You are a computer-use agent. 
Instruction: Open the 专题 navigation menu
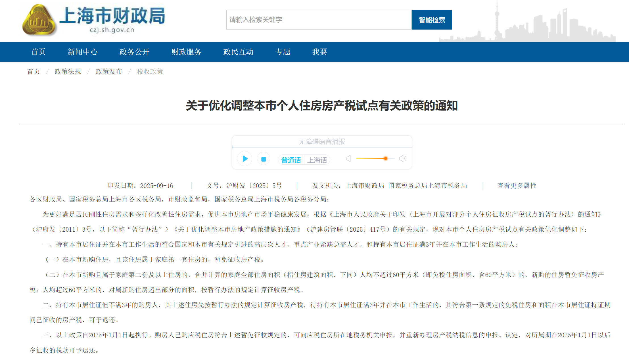[x=283, y=52]
